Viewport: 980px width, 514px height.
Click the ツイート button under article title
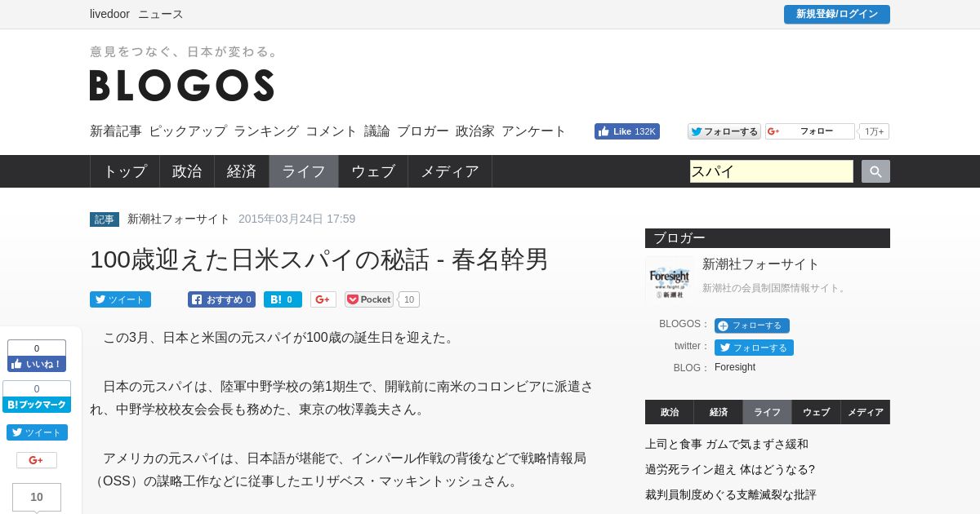120,299
